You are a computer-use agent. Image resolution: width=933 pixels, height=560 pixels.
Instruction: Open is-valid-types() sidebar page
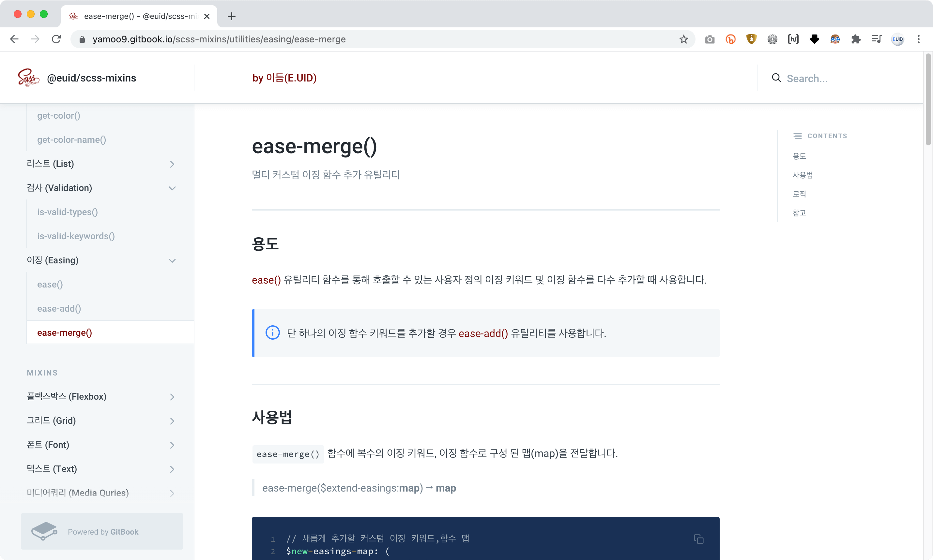point(67,212)
